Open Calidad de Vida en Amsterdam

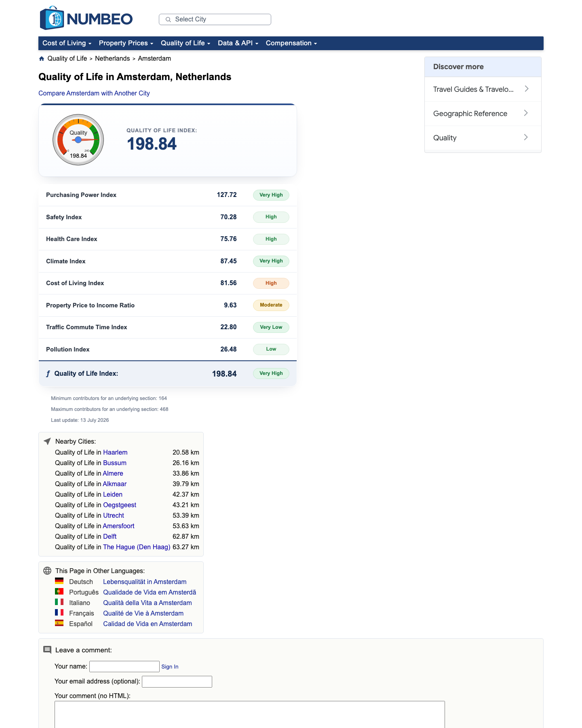[x=148, y=624]
